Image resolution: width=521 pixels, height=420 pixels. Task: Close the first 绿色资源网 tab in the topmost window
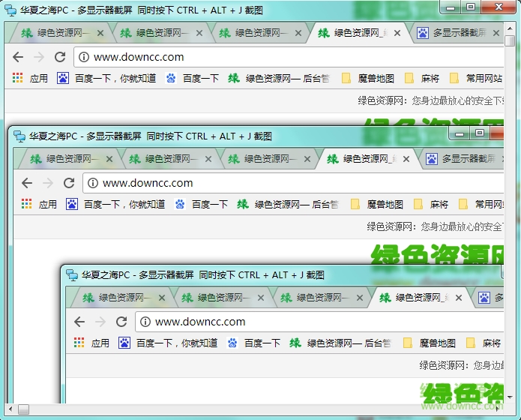(x=100, y=33)
